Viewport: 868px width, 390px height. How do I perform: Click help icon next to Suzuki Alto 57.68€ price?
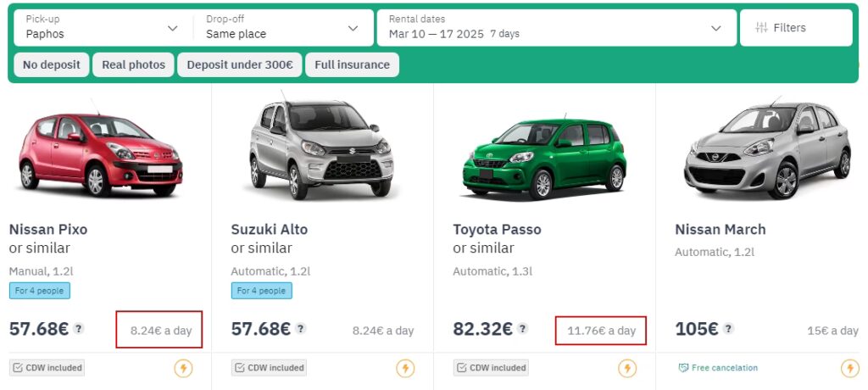(301, 329)
